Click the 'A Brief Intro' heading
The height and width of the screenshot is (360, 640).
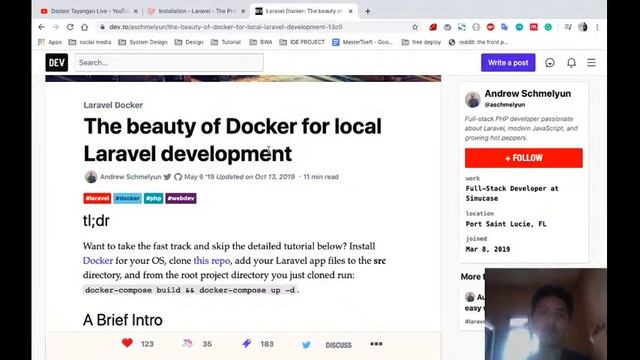[122, 320]
